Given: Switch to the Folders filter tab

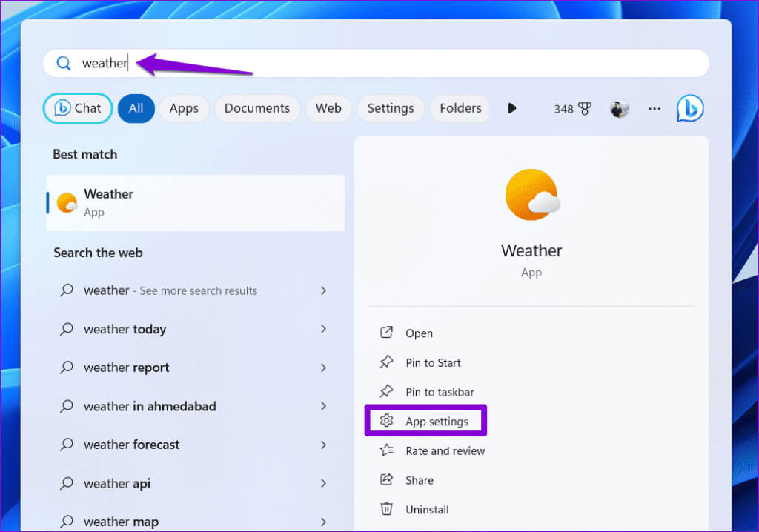Looking at the screenshot, I should click(461, 108).
